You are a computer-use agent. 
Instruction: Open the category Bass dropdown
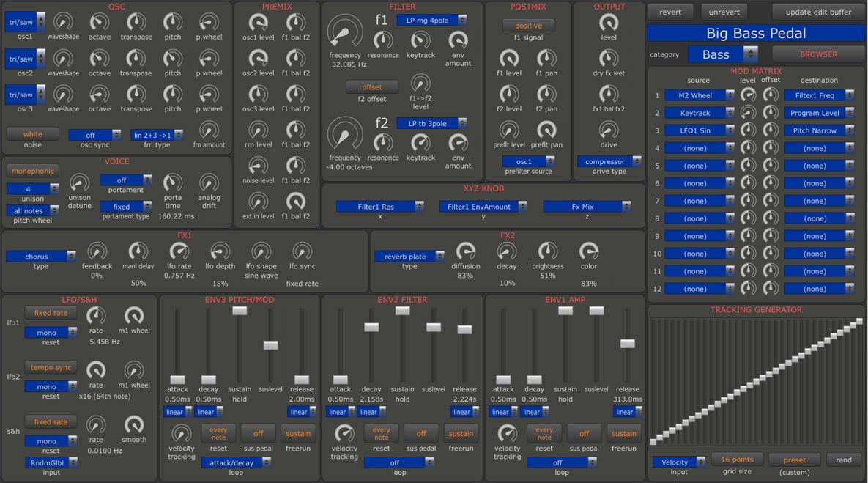(x=723, y=54)
